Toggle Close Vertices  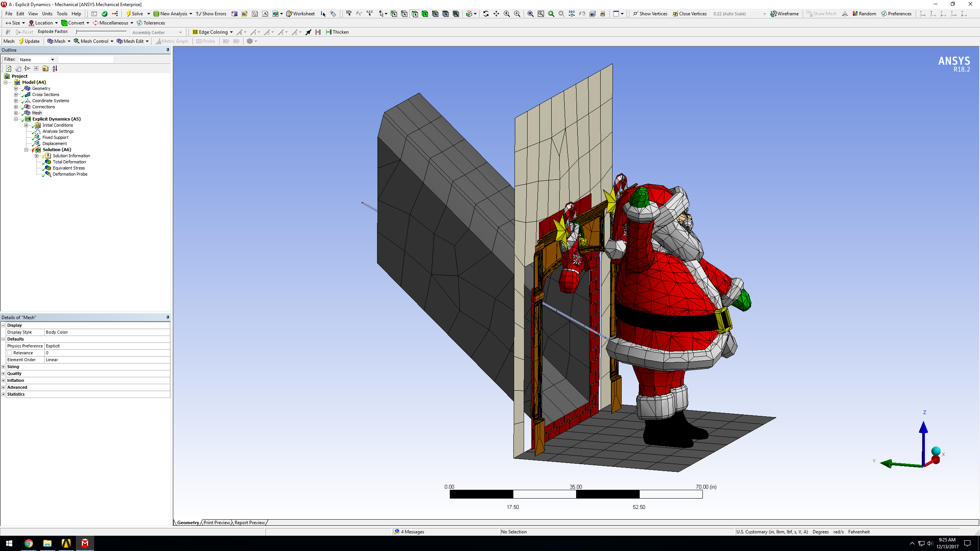[x=689, y=13]
